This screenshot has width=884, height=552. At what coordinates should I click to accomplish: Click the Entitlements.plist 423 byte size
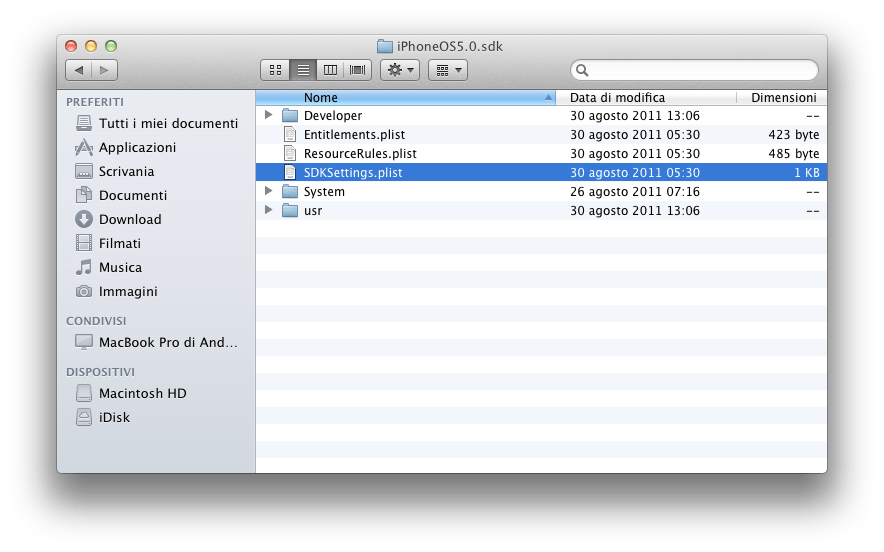(x=794, y=135)
